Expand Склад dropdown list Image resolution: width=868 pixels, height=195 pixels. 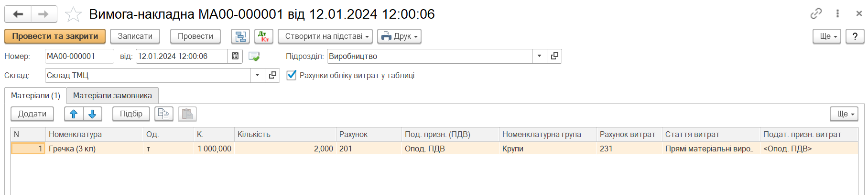257,75
